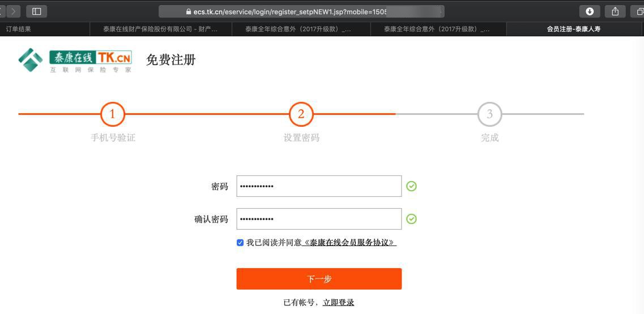Image resolution: width=644 pixels, height=314 pixels.
Task: Open the 立即登录 login link
Action: [x=339, y=303]
